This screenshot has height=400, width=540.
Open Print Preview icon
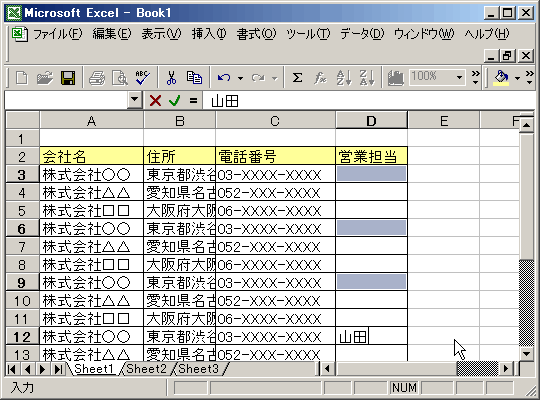(x=120, y=78)
